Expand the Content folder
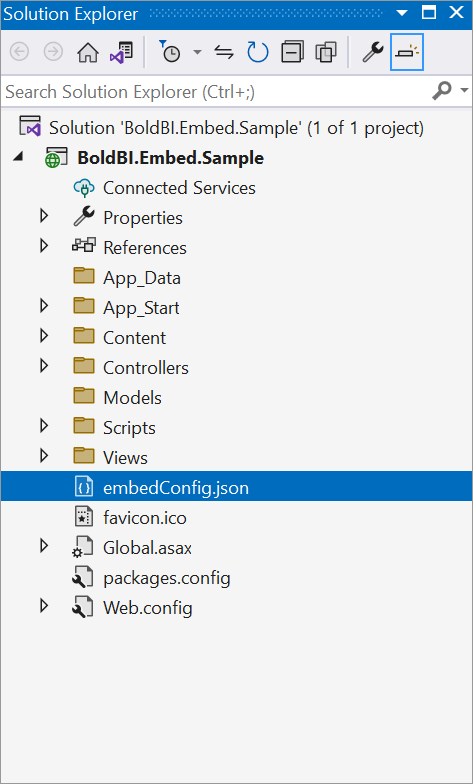Screen dimensions: 473x784 coord(44,336)
